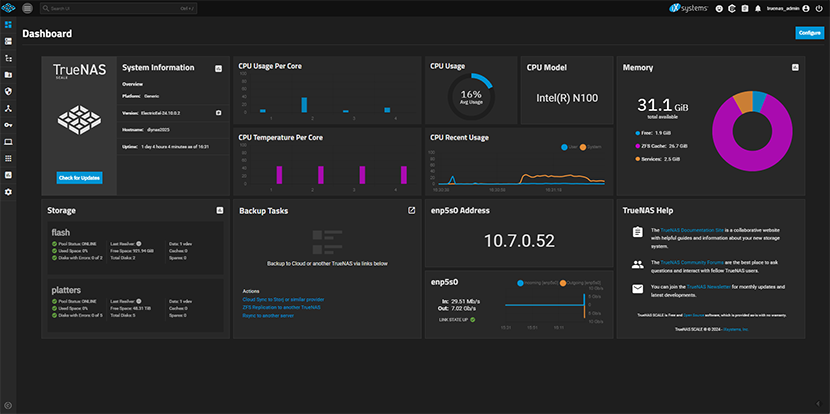The image size is (830, 414).
Task: Toggle the hamburger sidebar menu button
Action: 28,8
